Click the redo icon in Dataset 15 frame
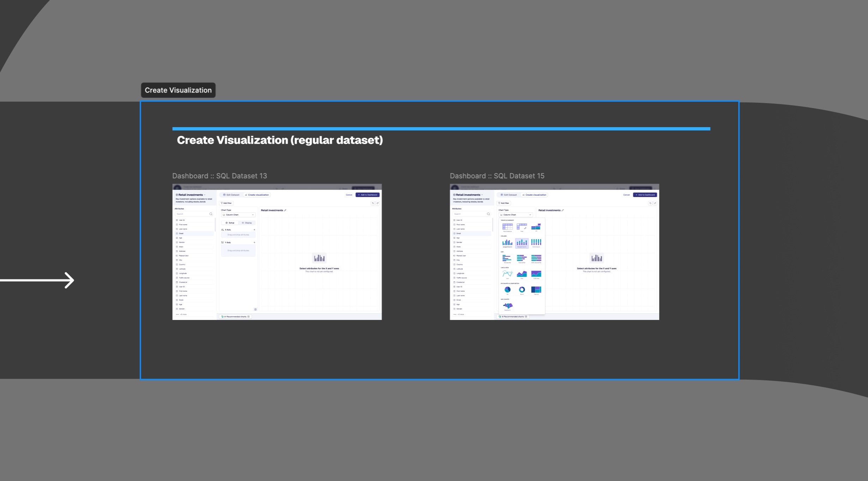The height and width of the screenshot is (481, 868). pos(655,203)
